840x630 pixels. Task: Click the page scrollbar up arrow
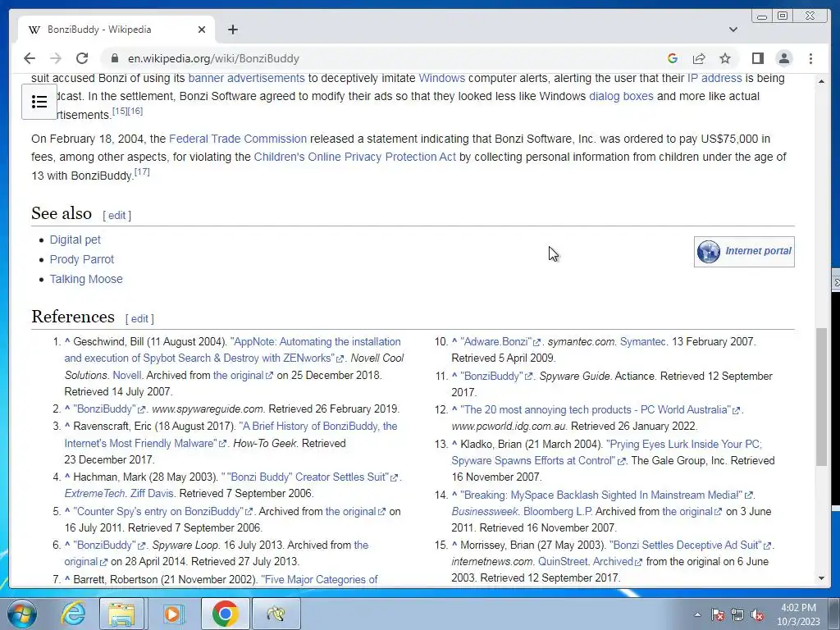(821, 81)
